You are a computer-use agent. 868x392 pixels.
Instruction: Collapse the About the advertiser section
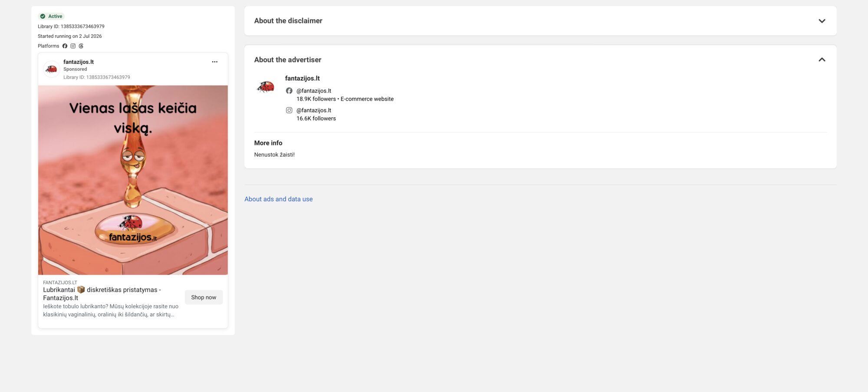pos(822,59)
